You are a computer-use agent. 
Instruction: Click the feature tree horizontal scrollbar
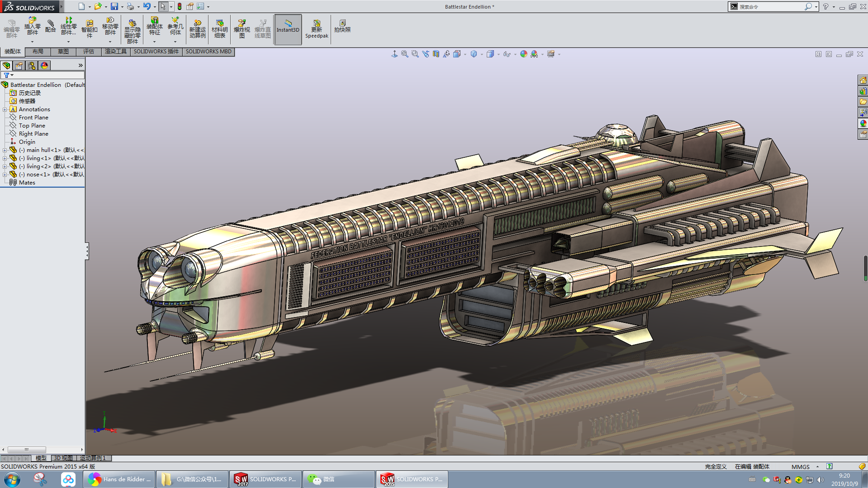[x=27, y=450]
